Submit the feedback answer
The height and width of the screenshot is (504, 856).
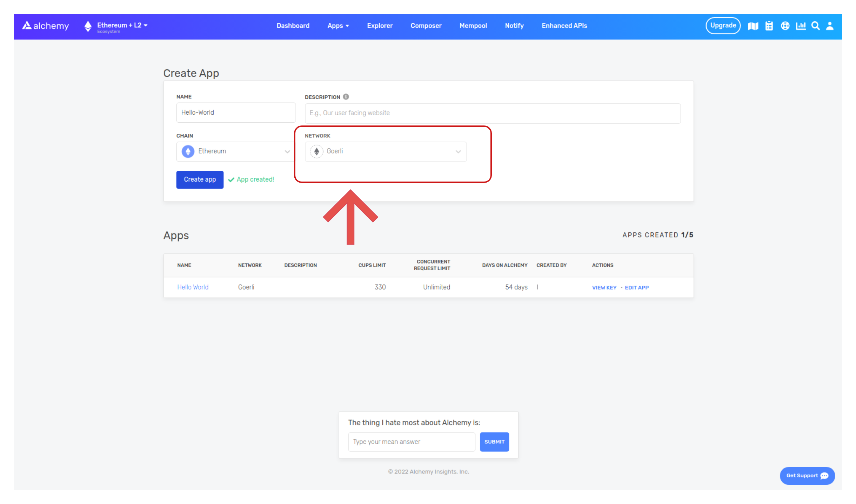(x=494, y=442)
